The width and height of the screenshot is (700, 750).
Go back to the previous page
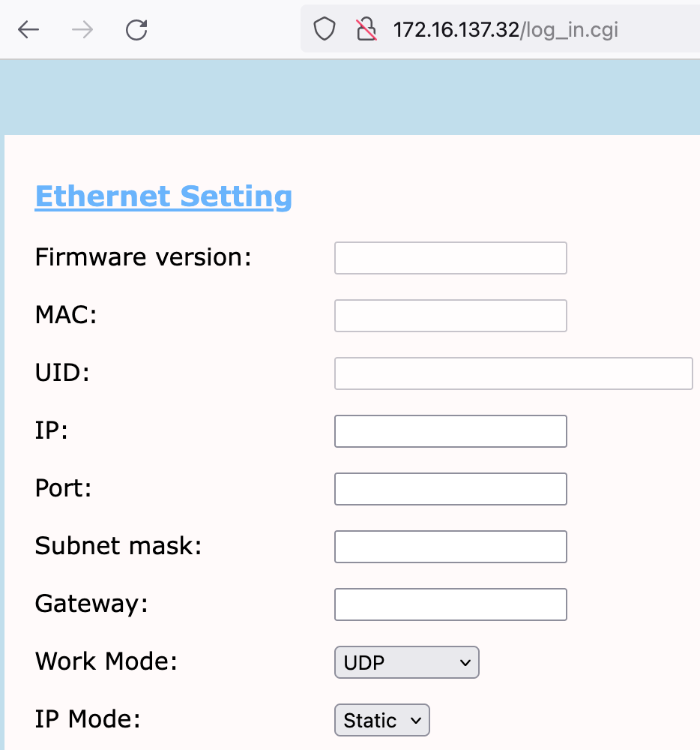[x=28, y=30]
